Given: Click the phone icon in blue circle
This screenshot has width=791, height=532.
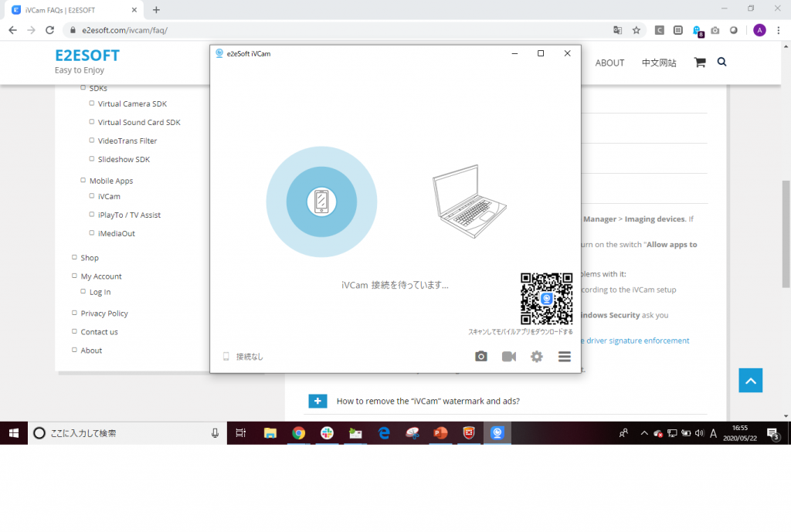Looking at the screenshot, I should pos(321,202).
